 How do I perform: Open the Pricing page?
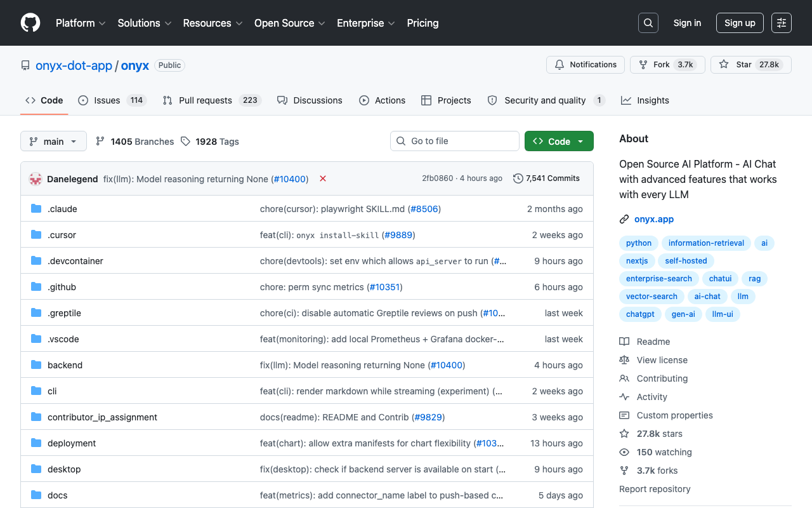(x=422, y=23)
